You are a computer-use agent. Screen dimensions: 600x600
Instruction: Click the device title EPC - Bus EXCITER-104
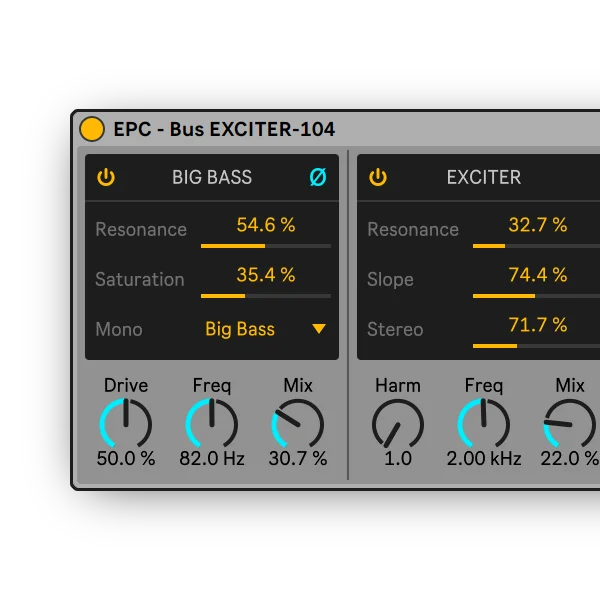click(x=224, y=129)
